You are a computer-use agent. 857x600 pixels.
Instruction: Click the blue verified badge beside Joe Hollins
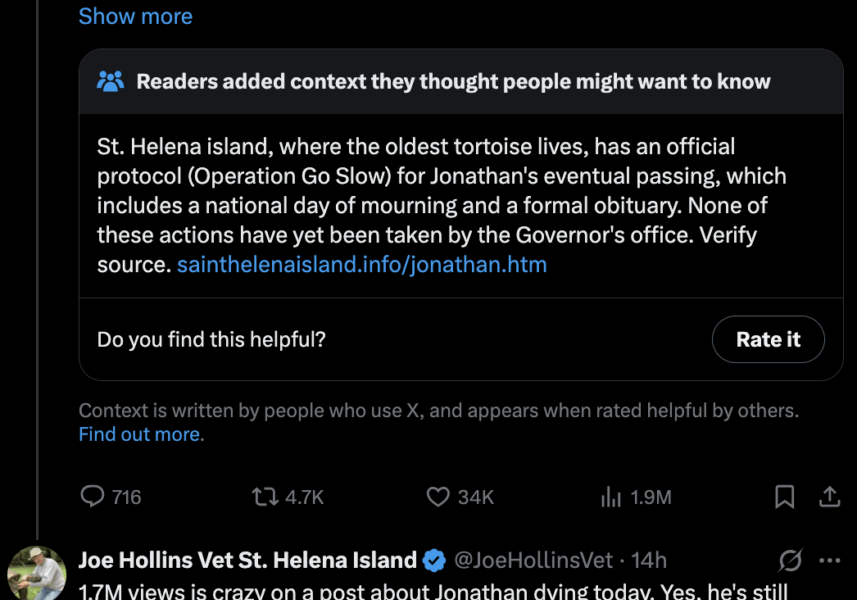click(x=434, y=560)
